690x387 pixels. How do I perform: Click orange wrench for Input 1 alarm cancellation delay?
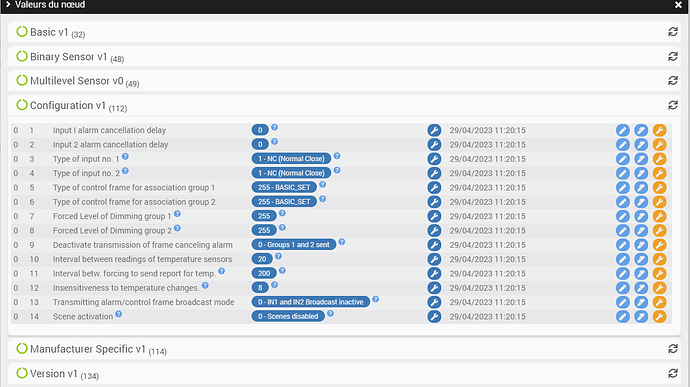tap(659, 130)
